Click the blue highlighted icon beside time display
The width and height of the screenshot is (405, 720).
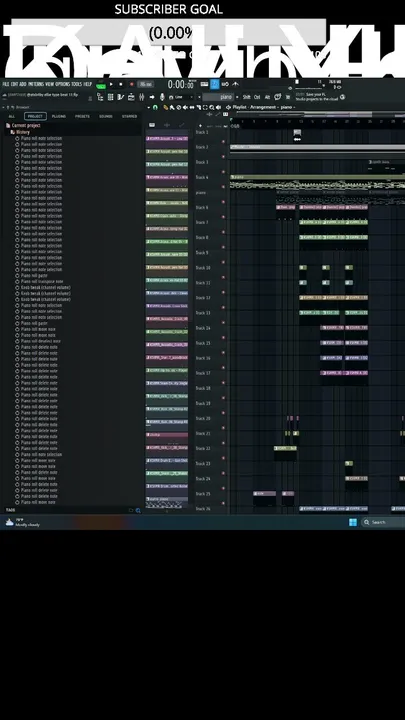(214, 84)
